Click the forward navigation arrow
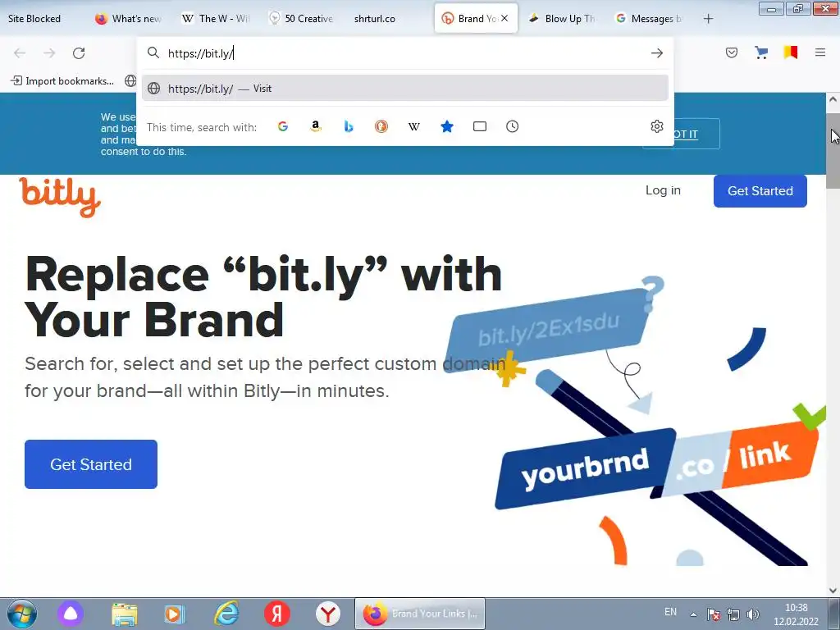The width and height of the screenshot is (840, 630). tap(49, 53)
